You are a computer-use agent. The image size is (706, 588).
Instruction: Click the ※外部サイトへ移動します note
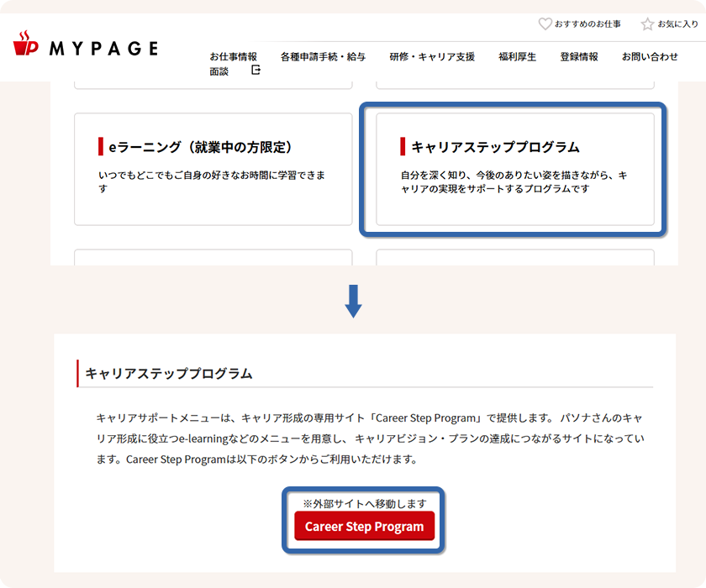(364, 503)
